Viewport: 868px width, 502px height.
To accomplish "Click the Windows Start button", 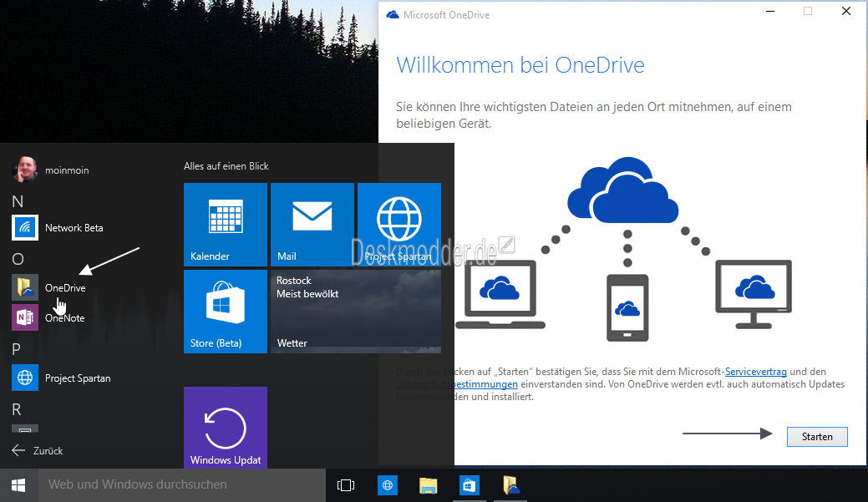I will (x=18, y=485).
